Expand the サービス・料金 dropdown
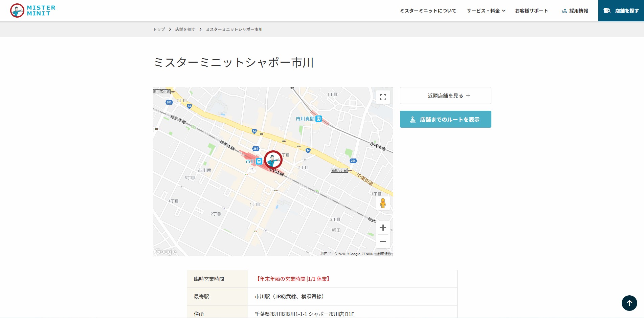The image size is (644, 318). click(486, 11)
